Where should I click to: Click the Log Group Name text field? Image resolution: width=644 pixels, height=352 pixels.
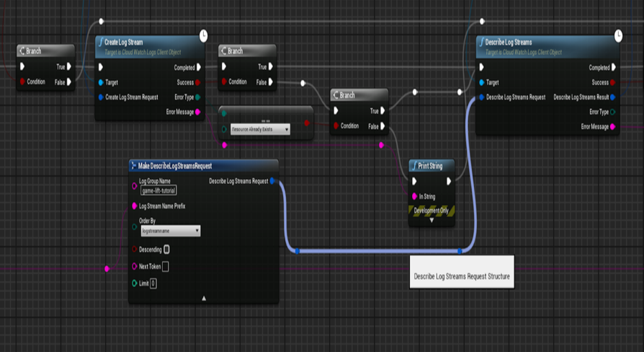pos(158,191)
